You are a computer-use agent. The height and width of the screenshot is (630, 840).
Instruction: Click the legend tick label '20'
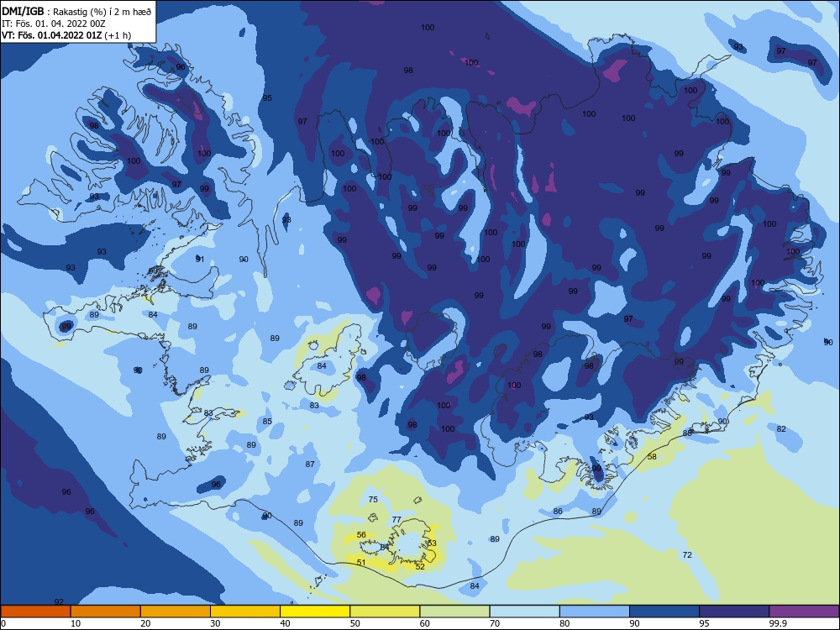[x=145, y=623]
